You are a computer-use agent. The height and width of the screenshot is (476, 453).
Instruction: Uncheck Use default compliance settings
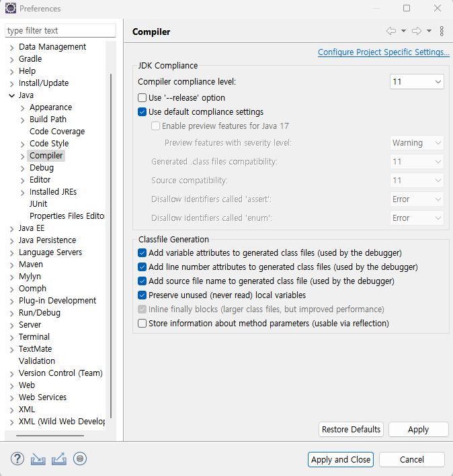[x=142, y=112]
